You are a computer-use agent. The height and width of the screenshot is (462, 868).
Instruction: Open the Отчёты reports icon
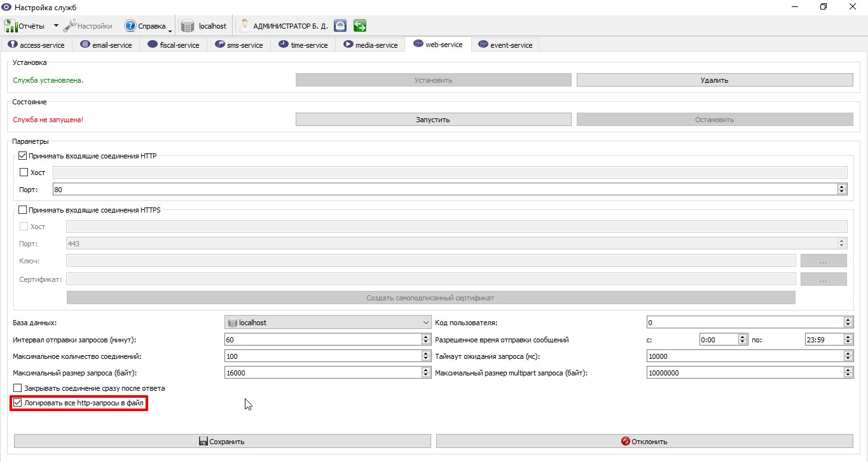click(x=11, y=26)
